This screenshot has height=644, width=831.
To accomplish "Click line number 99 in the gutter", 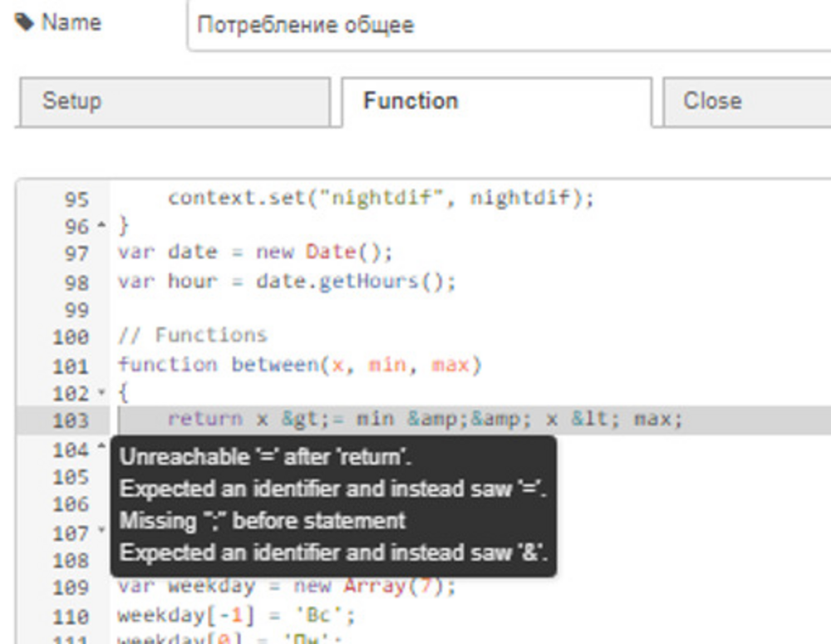I will (76, 310).
